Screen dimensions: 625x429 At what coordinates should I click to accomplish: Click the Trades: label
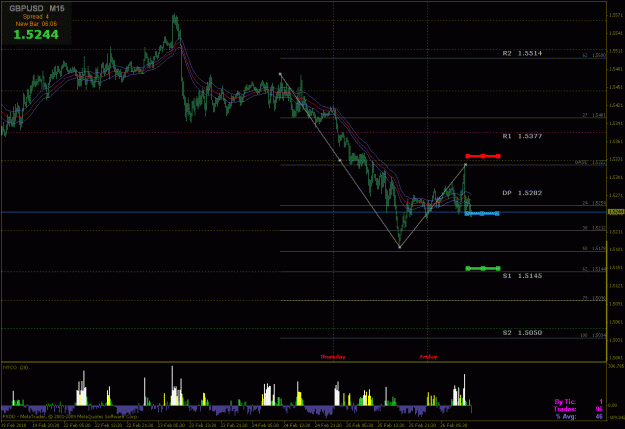click(x=565, y=409)
